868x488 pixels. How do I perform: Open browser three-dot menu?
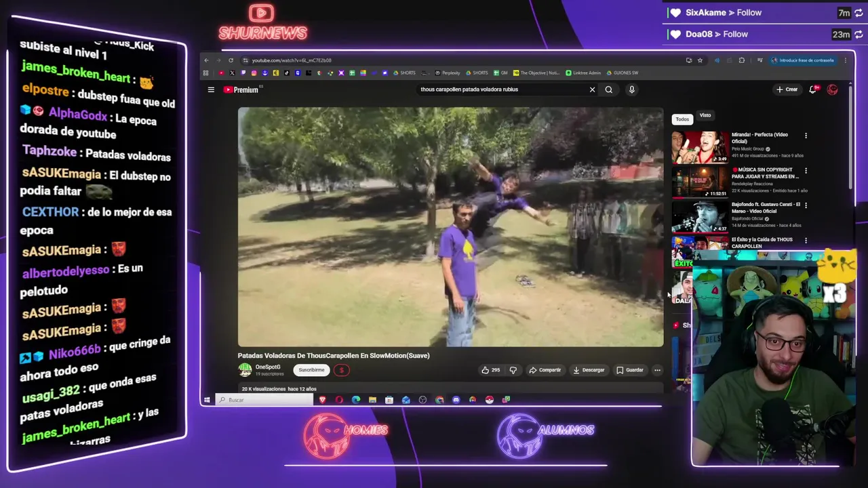coord(846,60)
